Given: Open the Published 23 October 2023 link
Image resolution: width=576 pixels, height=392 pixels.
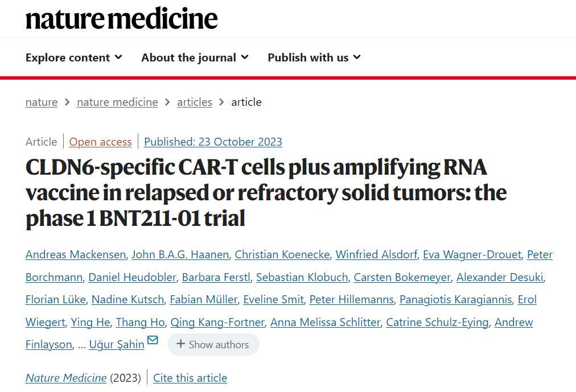Looking at the screenshot, I should tap(213, 142).
